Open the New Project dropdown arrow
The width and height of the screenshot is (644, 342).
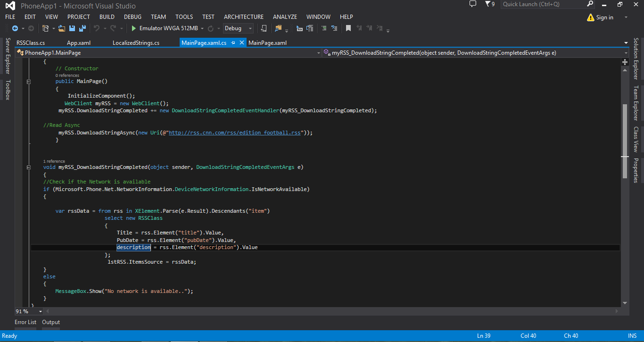[x=53, y=28]
